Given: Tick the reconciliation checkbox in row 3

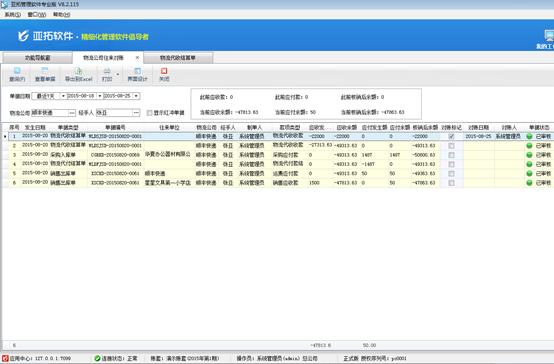Looking at the screenshot, I should (451, 155).
